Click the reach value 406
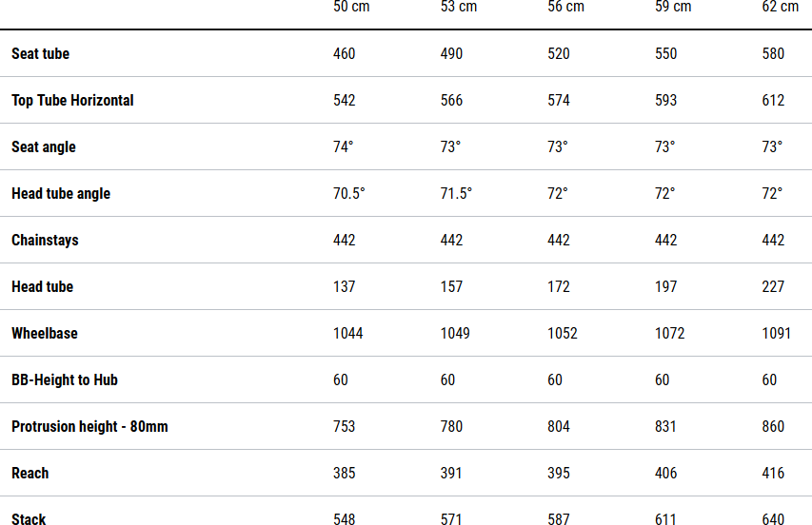Image resolution: width=812 pixels, height=525 pixels. click(666, 474)
